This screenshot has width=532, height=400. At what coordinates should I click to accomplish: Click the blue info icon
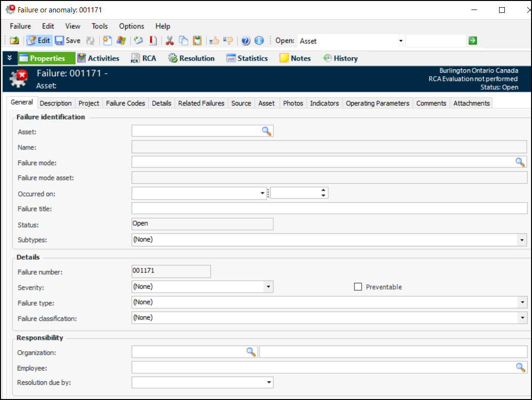click(259, 41)
